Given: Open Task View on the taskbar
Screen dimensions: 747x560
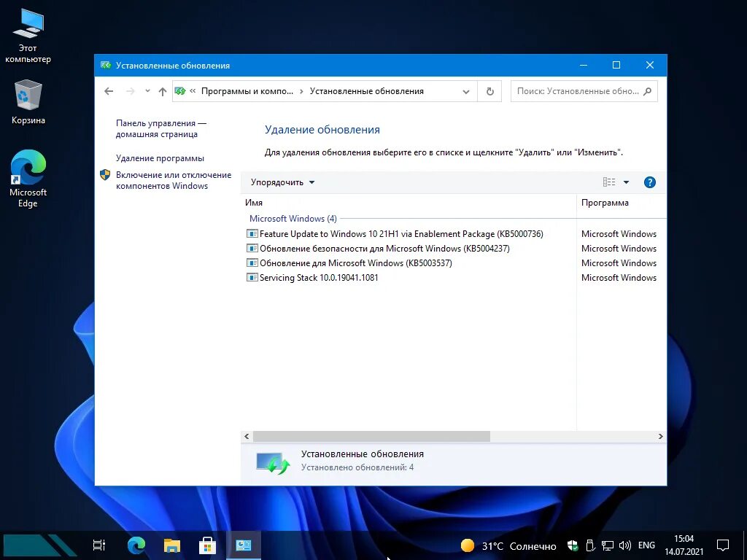Looking at the screenshot, I should (99, 545).
